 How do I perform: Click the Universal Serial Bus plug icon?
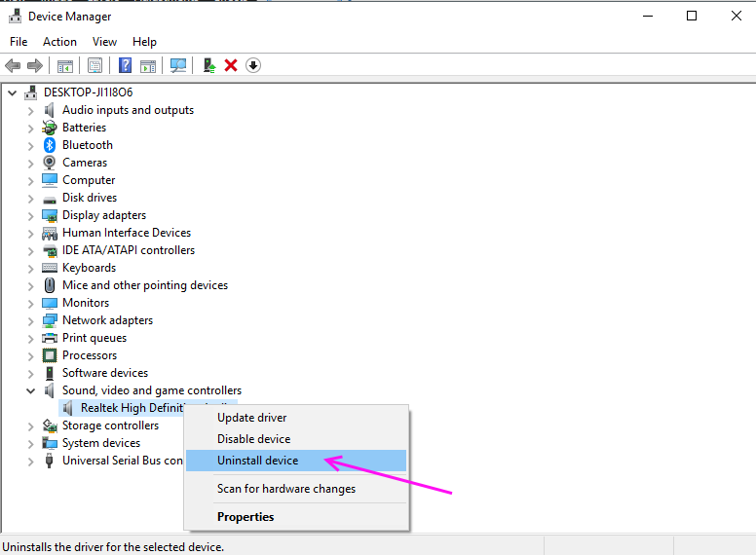(49, 461)
